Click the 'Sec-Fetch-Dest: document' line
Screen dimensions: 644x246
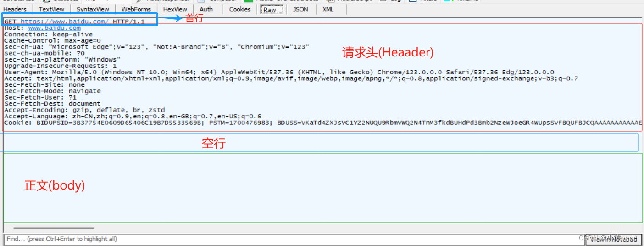click(x=52, y=104)
